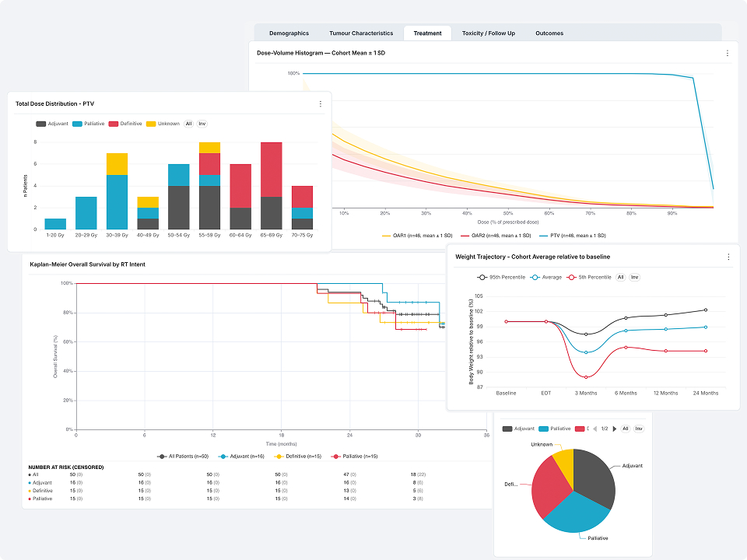This screenshot has height=560, width=747.
Task: Invert selection with Inv in Weight Trajectory legend
Action: point(635,277)
